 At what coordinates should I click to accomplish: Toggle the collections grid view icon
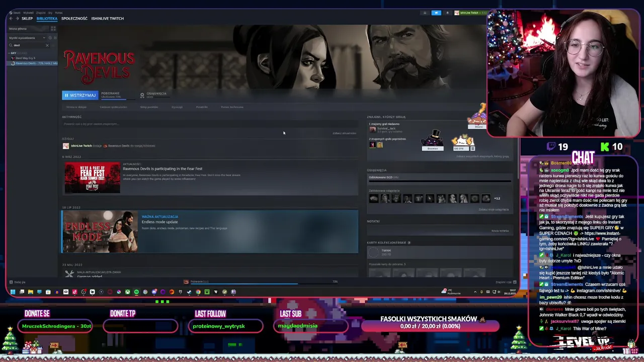53,29
